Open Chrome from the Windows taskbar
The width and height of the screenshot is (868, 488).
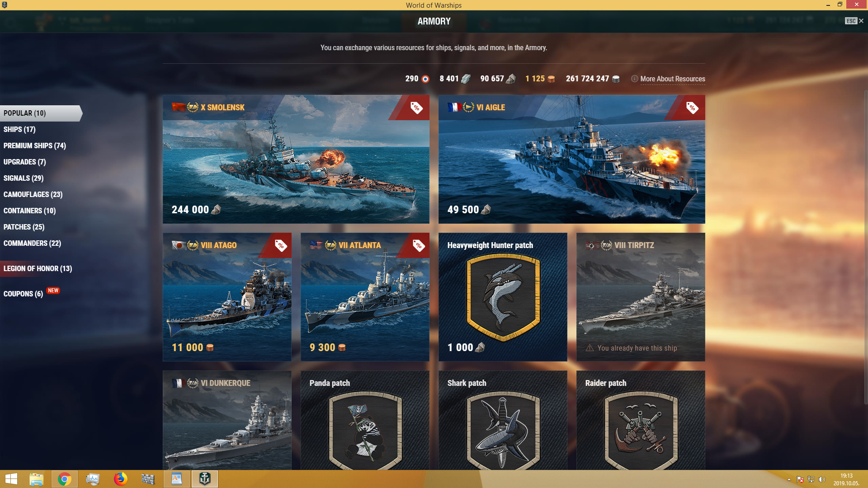click(x=65, y=479)
